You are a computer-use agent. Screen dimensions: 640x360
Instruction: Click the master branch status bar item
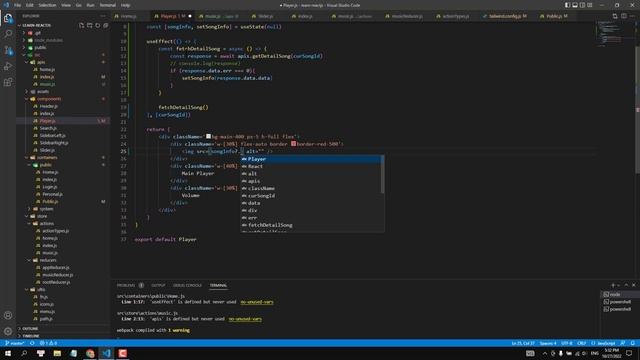(x=15, y=343)
